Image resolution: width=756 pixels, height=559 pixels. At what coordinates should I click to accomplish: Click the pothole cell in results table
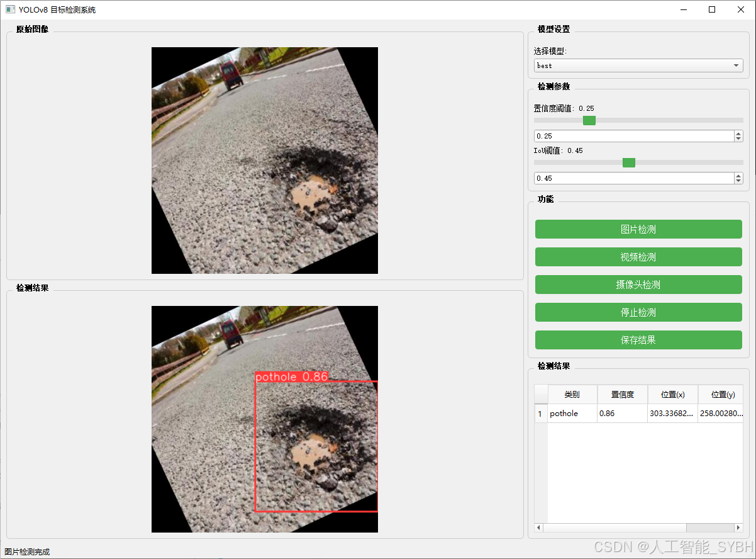(572, 414)
